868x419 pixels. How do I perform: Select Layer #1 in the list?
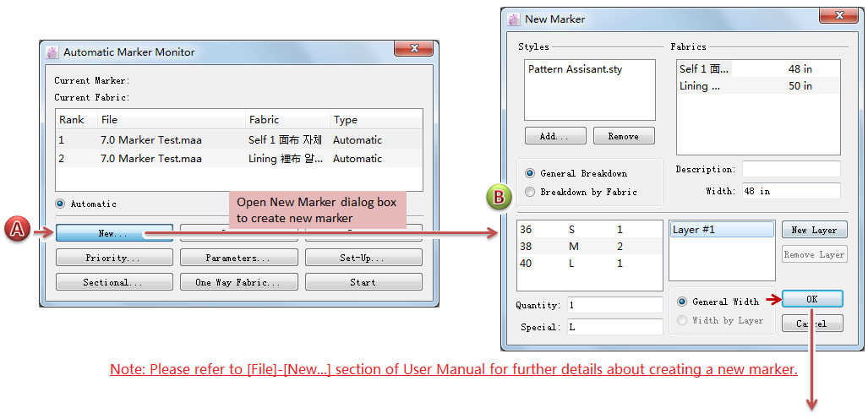pyautogui.click(x=721, y=230)
